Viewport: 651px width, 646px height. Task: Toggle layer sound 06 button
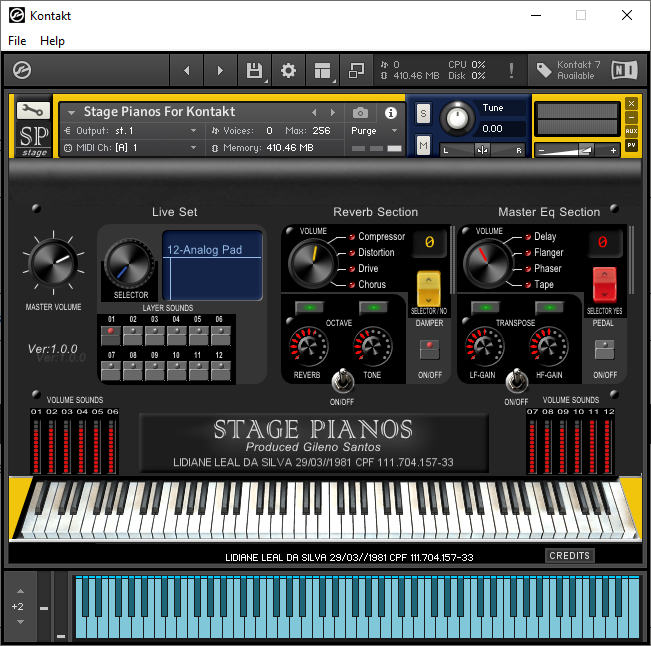(220, 336)
